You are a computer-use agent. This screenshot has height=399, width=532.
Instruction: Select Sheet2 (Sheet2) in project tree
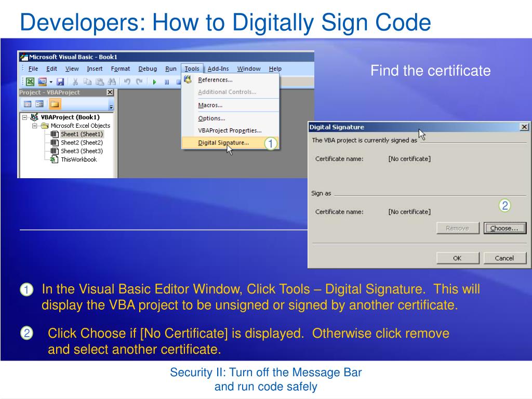coord(82,142)
